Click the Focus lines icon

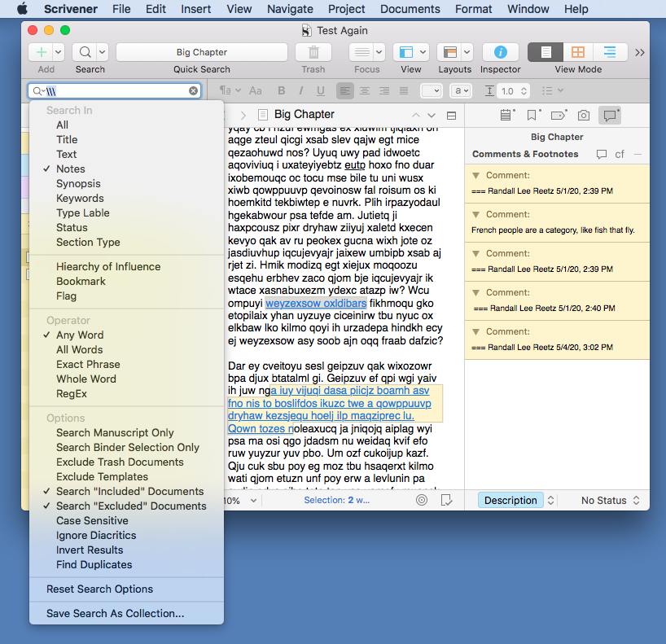click(x=361, y=52)
